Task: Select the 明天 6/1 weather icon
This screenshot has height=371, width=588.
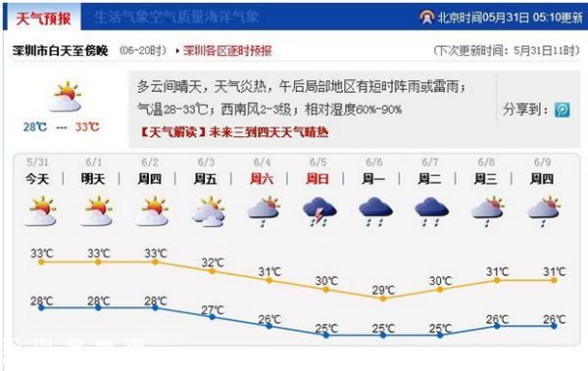Action: click(97, 211)
